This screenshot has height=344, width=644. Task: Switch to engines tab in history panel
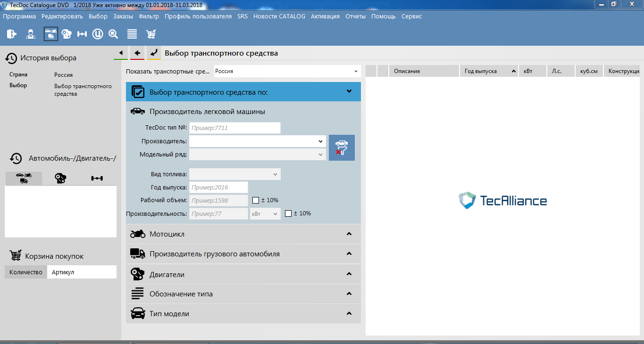(x=60, y=178)
